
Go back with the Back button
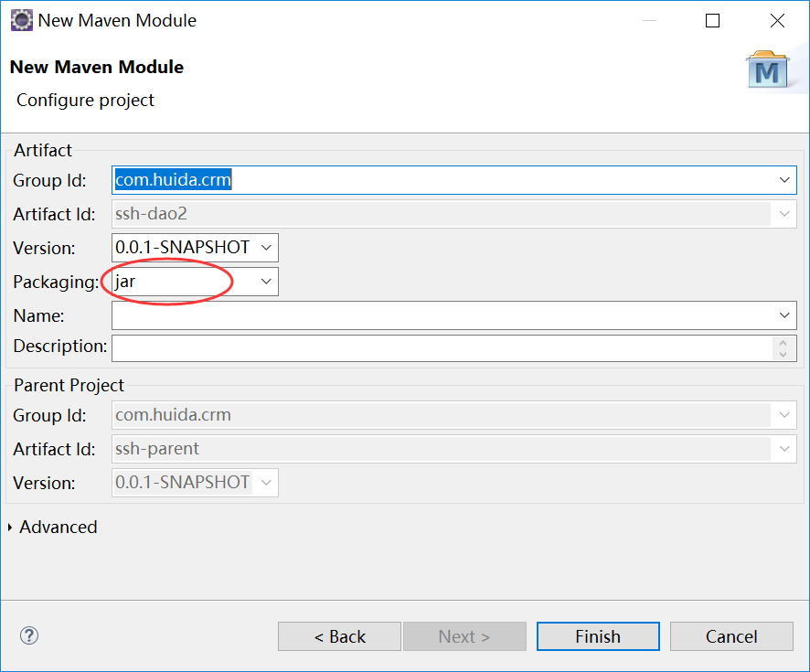click(339, 636)
